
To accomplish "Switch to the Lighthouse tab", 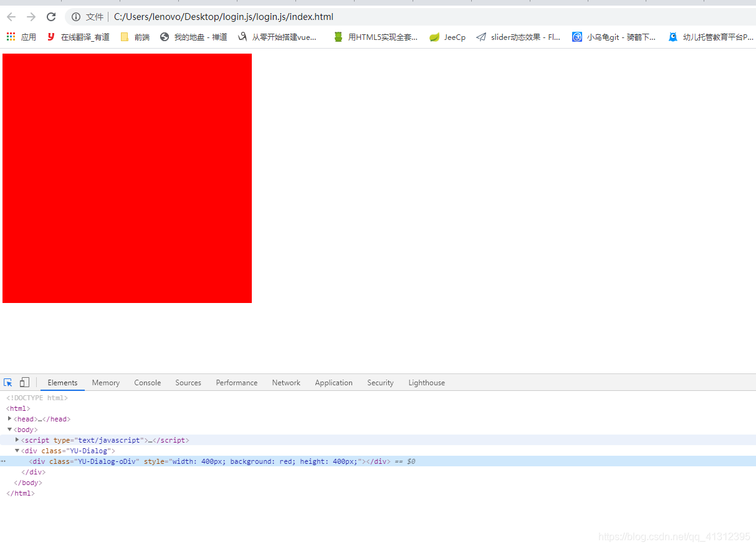I will coord(427,383).
